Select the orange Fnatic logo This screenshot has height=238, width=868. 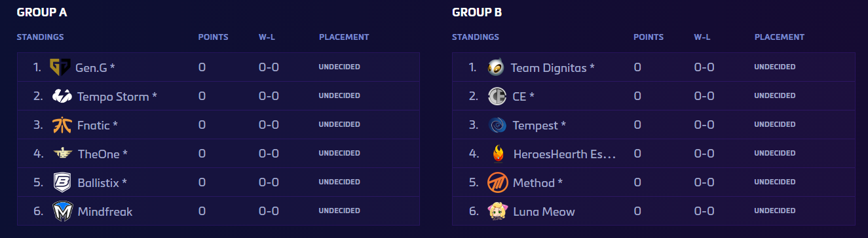point(62,125)
